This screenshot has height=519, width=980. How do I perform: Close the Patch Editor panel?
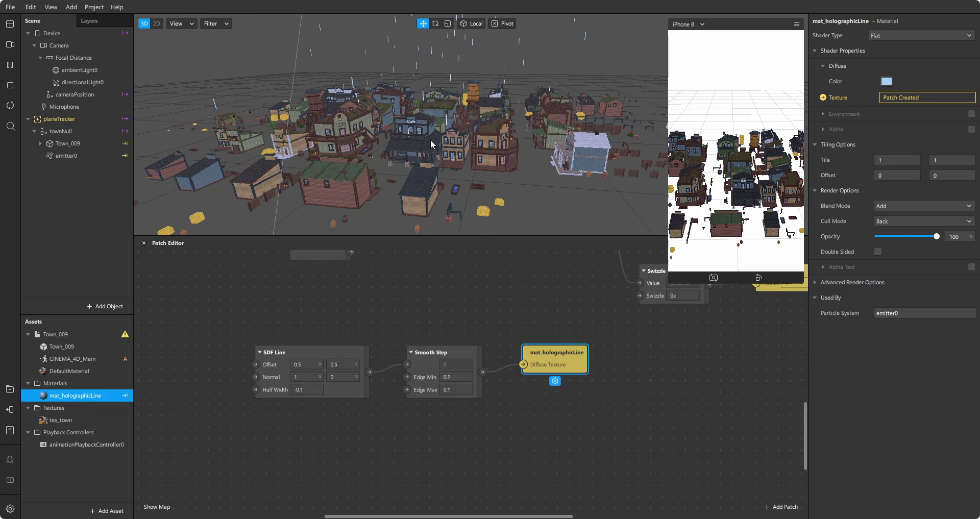(144, 243)
